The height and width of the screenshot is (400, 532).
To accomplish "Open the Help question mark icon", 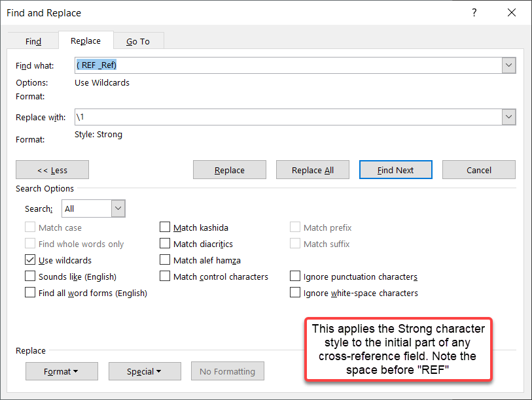I will tap(474, 13).
